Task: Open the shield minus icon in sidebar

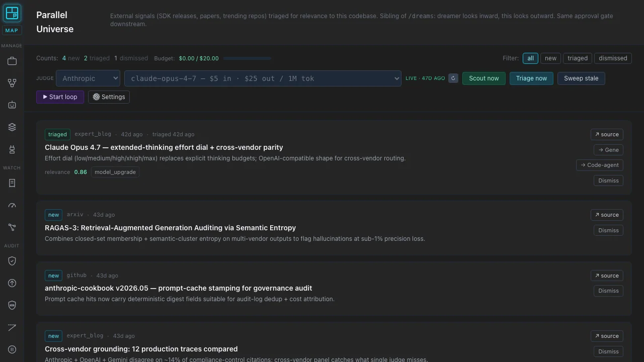Action: (x=12, y=305)
